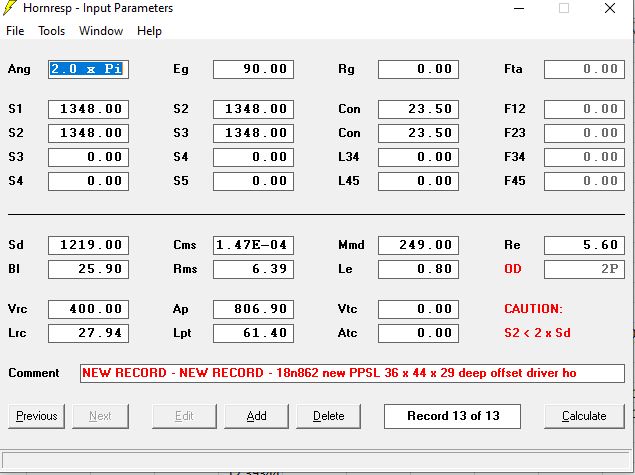Click the greyed-out Edit button
635x475 pixels.
tap(184, 416)
